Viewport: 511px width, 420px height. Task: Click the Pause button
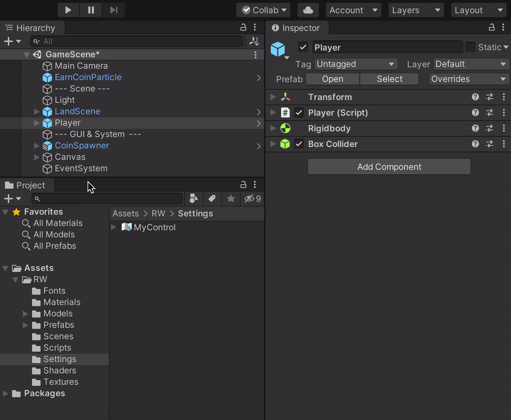point(90,10)
